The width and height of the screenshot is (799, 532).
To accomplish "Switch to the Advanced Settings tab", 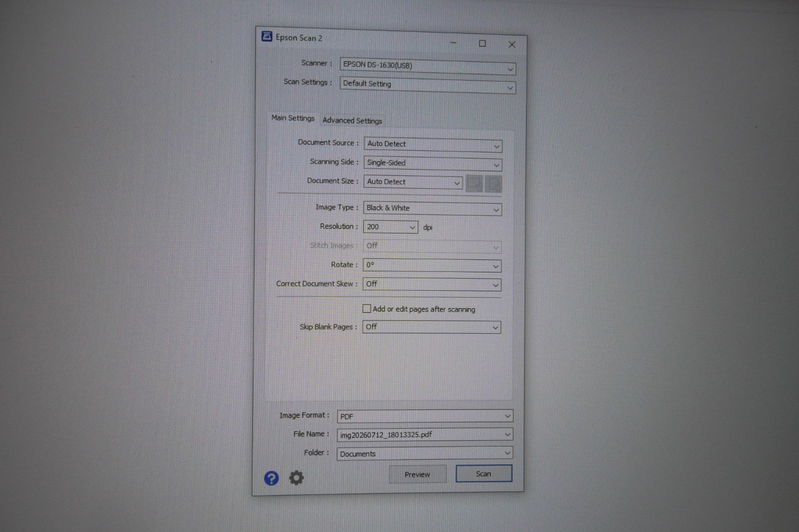I will [352, 121].
